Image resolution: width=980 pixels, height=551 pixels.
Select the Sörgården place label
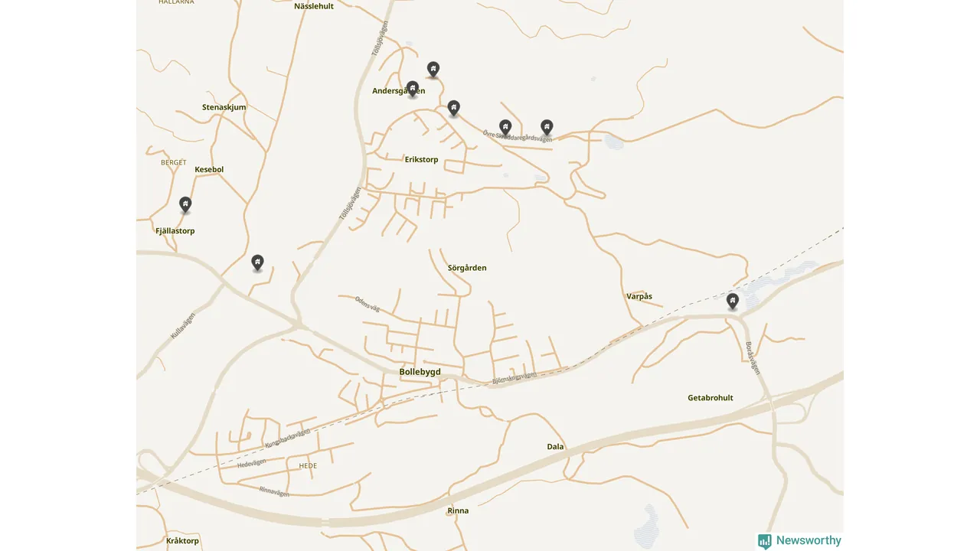click(x=467, y=268)
